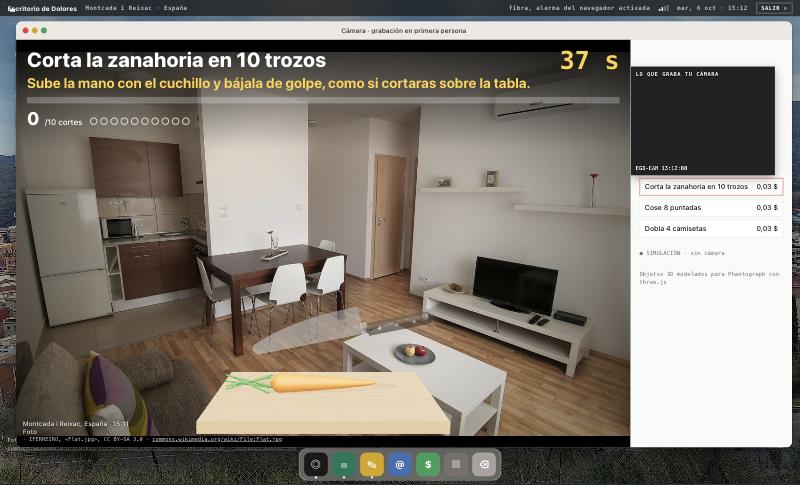Select the 'Dobla 4 camisetas' task
800x485 pixels.
pos(711,228)
